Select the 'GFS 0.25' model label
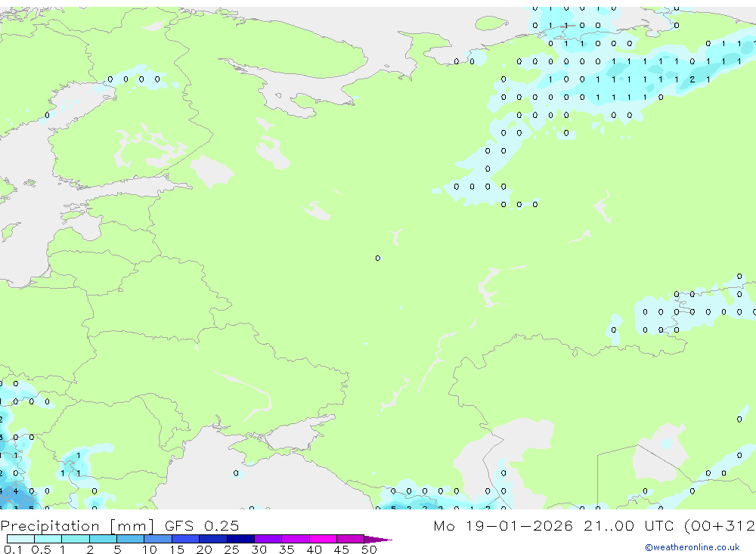The height and width of the screenshot is (554, 756). point(202,525)
